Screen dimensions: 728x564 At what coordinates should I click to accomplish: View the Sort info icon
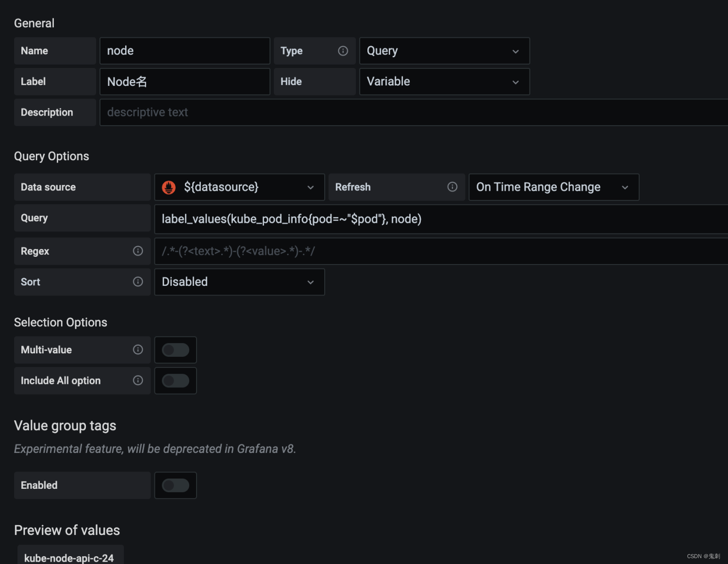tap(138, 282)
